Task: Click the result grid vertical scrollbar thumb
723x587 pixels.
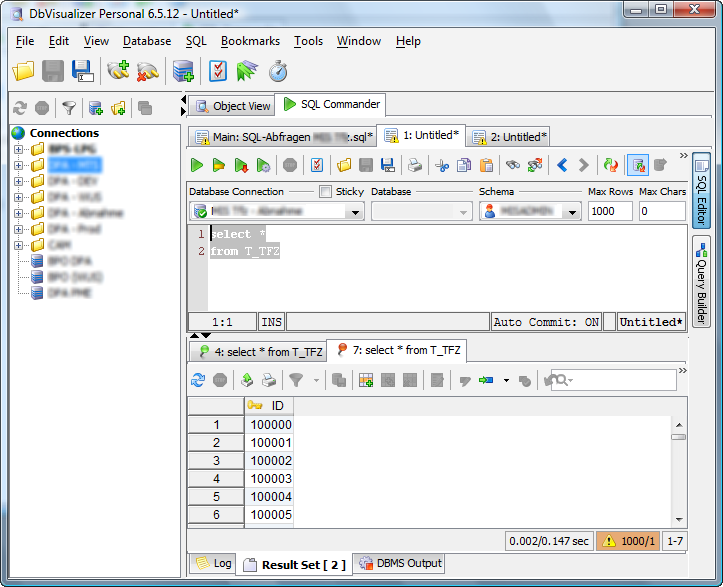Action: (678, 437)
